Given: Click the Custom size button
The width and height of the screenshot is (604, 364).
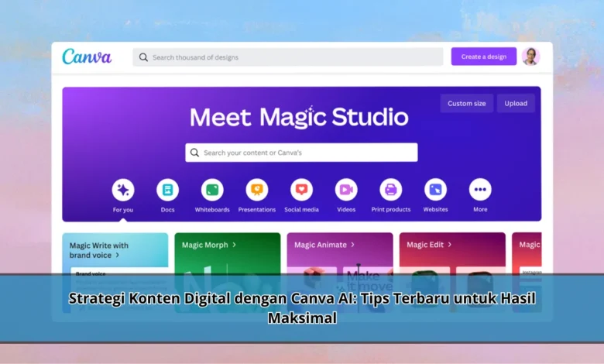Looking at the screenshot, I should pyautogui.click(x=466, y=103).
